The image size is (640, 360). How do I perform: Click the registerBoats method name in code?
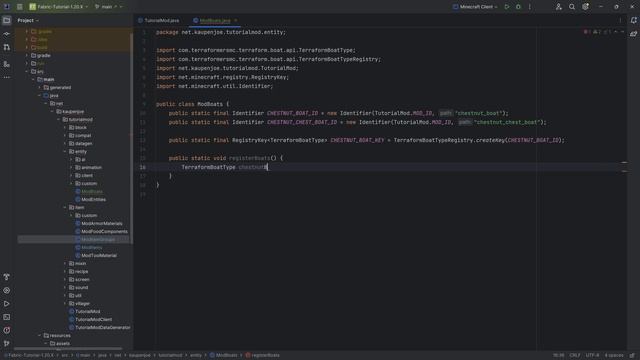[249, 158]
